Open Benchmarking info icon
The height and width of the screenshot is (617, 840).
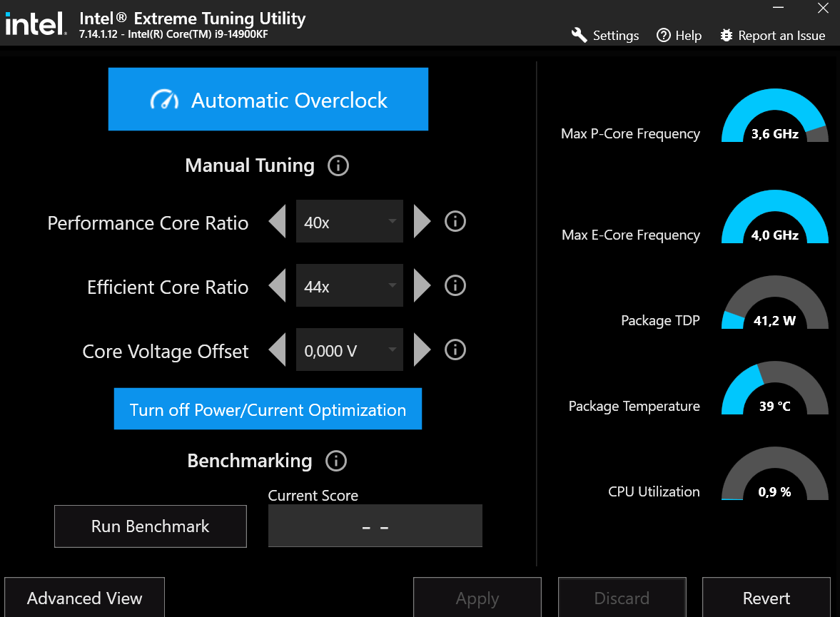336,461
